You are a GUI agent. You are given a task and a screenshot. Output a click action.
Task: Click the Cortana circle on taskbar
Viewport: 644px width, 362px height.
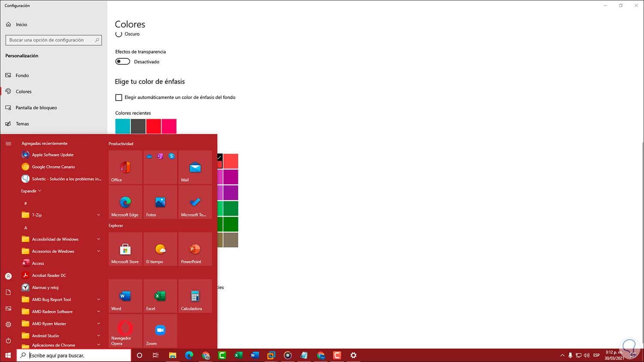pyautogui.click(x=140, y=355)
